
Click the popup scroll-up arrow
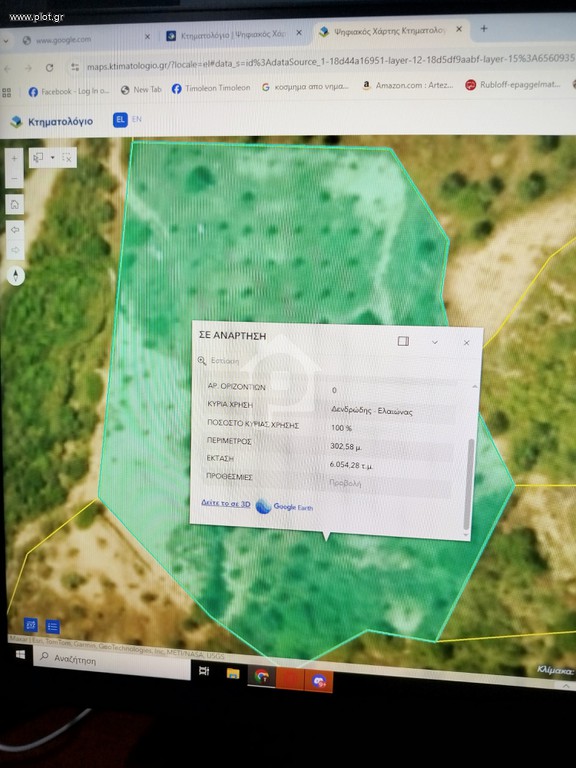474,386
